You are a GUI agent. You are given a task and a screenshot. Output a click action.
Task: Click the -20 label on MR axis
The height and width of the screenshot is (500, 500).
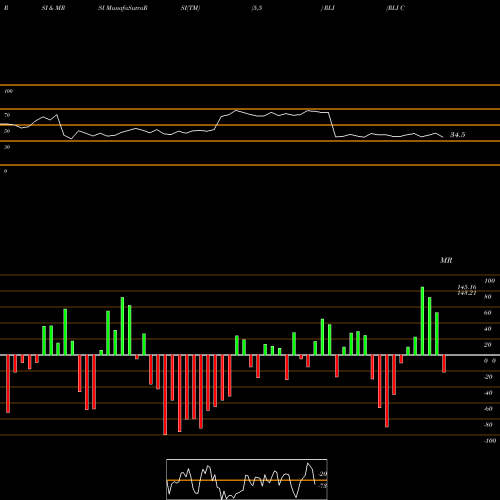pyautogui.click(x=488, y=377)
